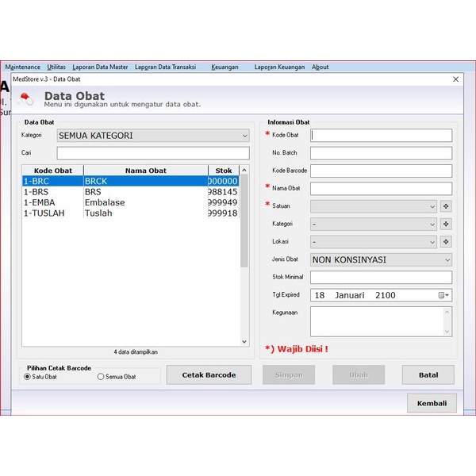Click the stock value 988145

tap(223, 192)
